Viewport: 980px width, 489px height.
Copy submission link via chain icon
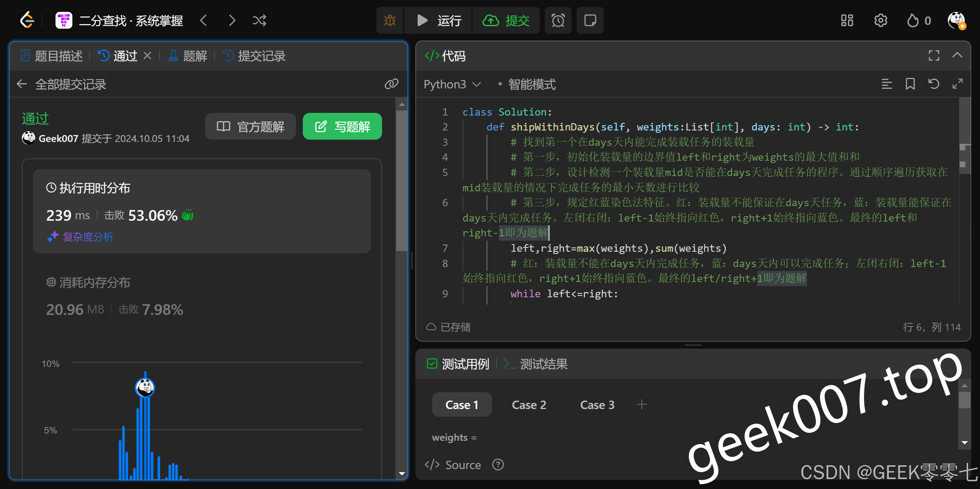tap(391, 84)
